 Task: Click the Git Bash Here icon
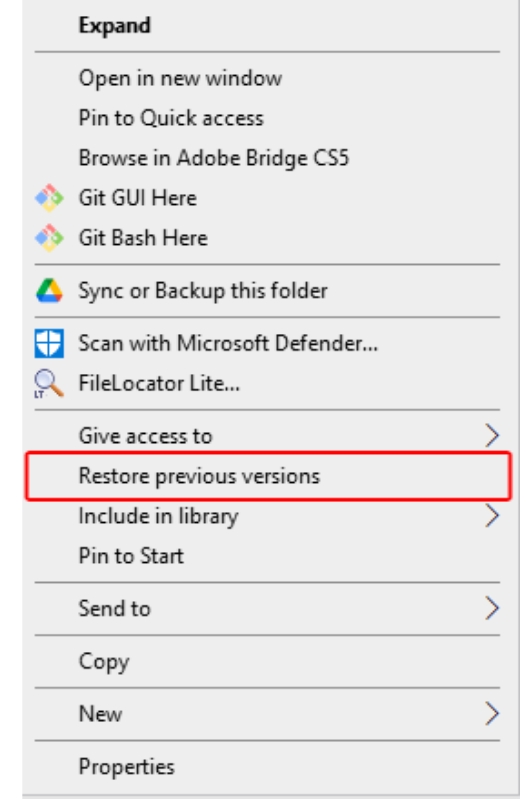49,237
